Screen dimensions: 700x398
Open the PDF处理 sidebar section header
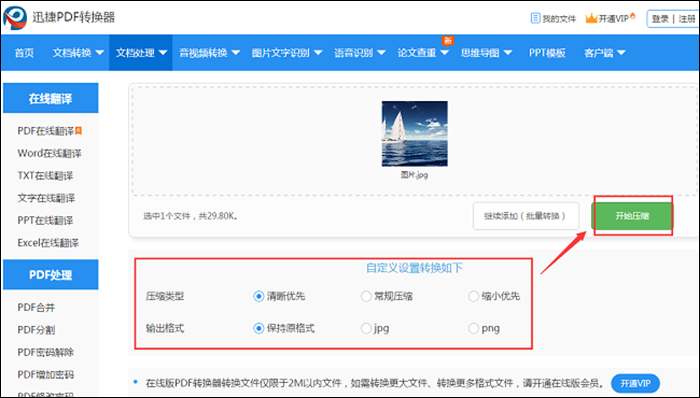[x=50, y=275]
